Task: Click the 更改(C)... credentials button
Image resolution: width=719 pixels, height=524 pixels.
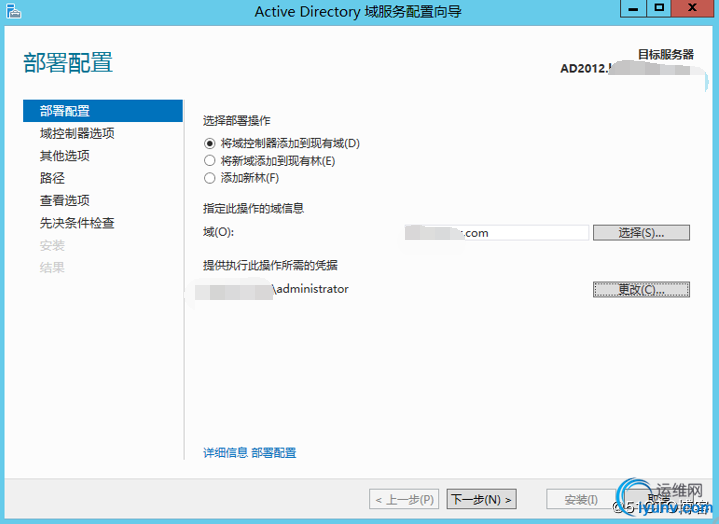Action: pos(641,289)
